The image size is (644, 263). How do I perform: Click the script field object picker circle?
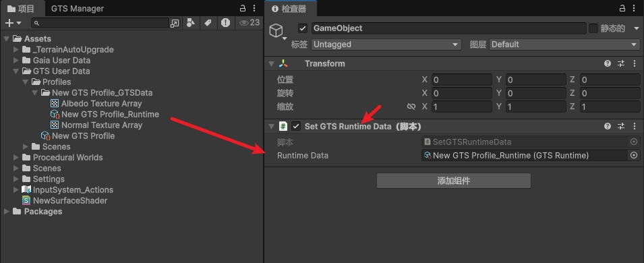634,142
